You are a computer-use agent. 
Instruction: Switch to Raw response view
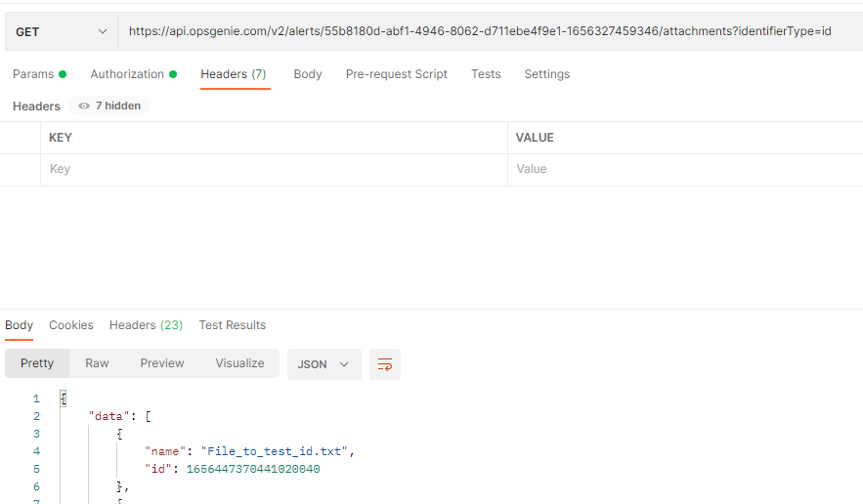pos(97,363)
